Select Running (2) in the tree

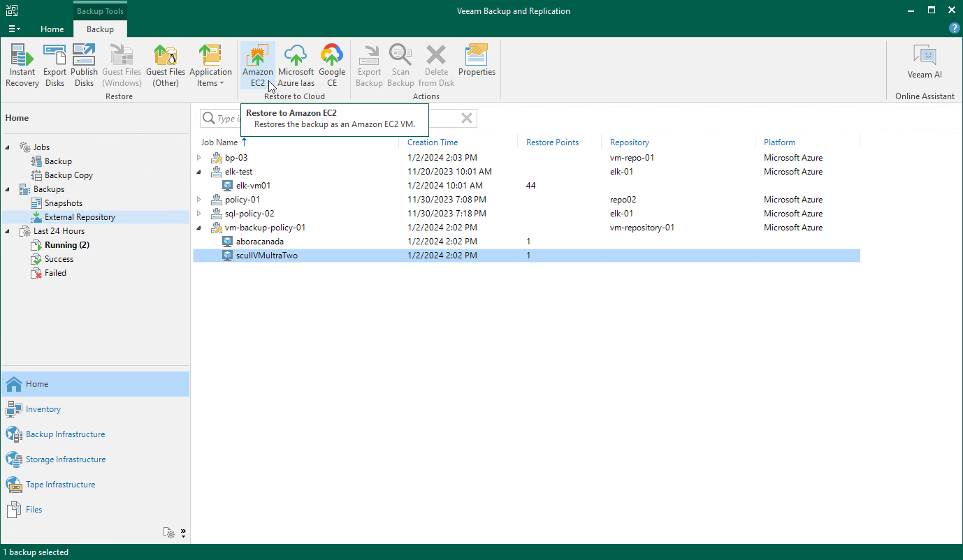[x=67, y=245]
